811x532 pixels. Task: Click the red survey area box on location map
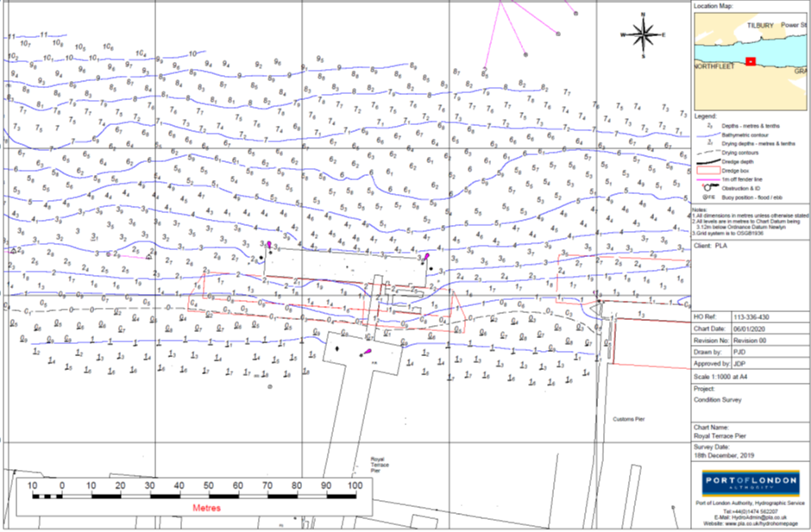point(751,61)
